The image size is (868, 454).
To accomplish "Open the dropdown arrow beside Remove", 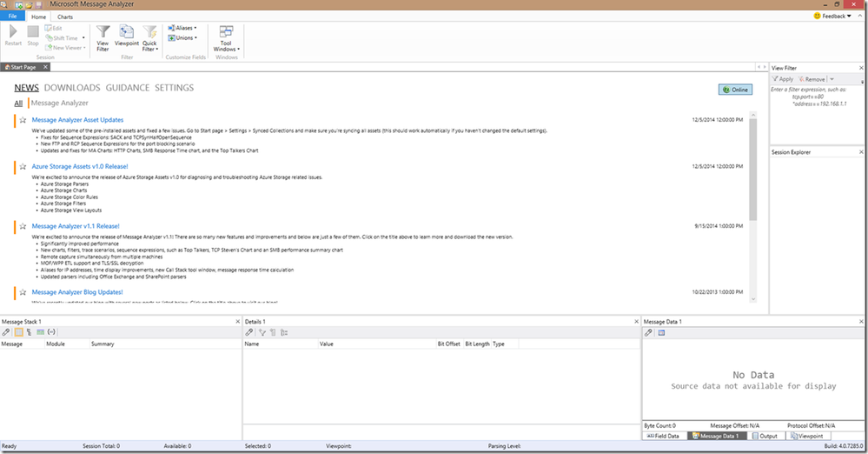I will pos(832,79).
